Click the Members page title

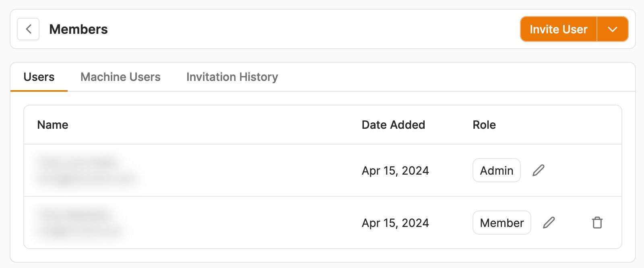click(x=78, y=29)
